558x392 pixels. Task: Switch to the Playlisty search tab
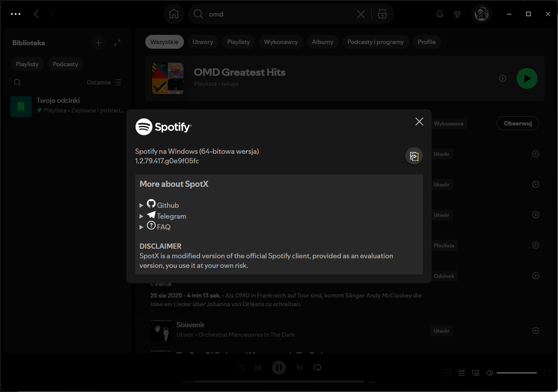[238, 42]
